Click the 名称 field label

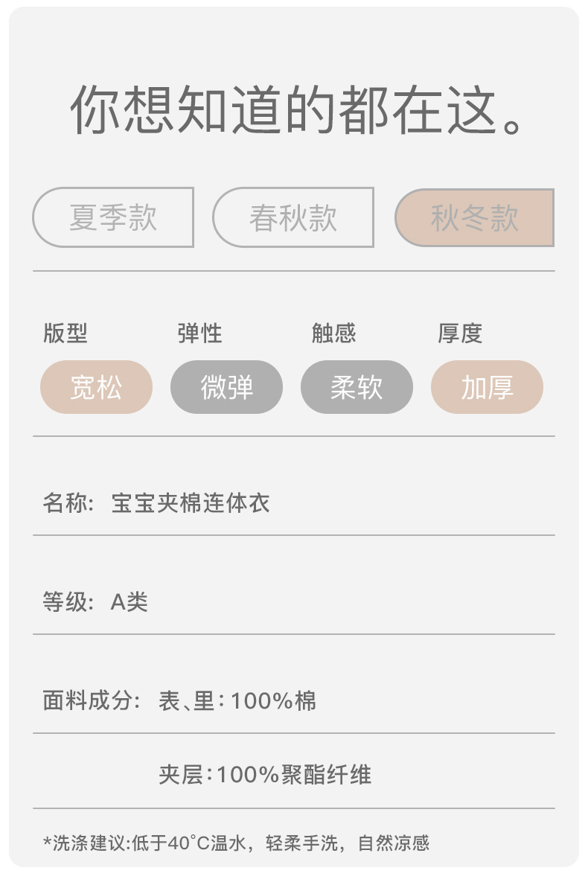point(67,503)
